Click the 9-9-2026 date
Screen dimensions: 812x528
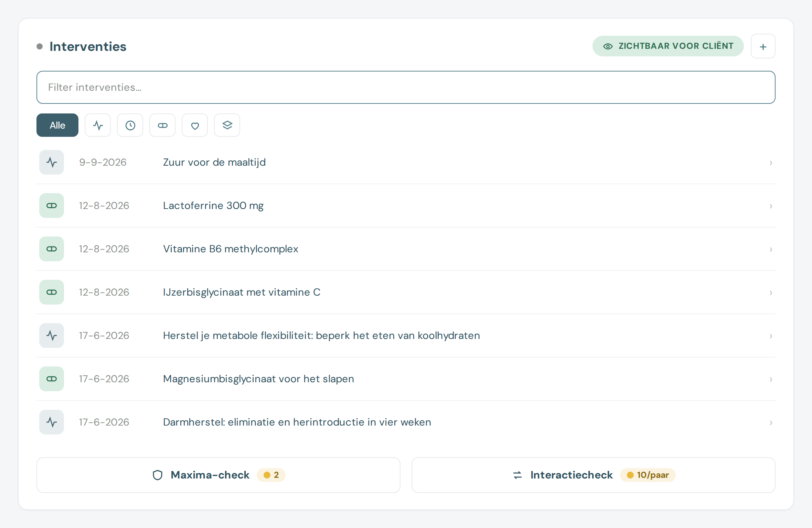coord(103,162)
